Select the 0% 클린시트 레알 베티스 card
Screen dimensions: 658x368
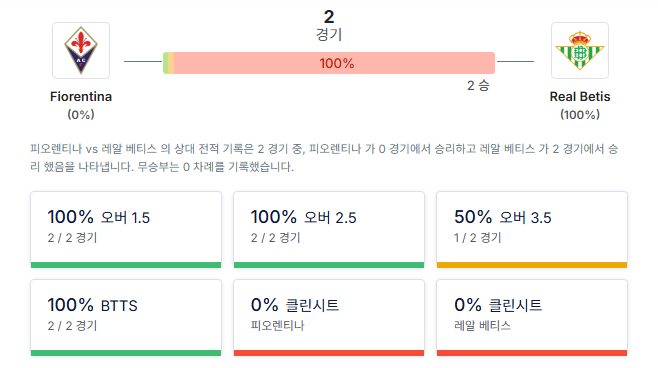pyautogui.click(x=532, y=318)
